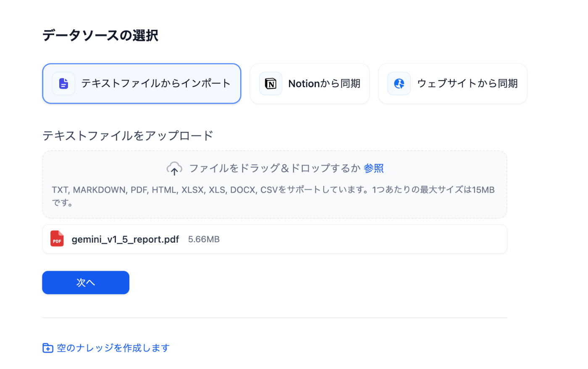
Task: Choose the Notionから同期 option
Action: coord(310,84)
